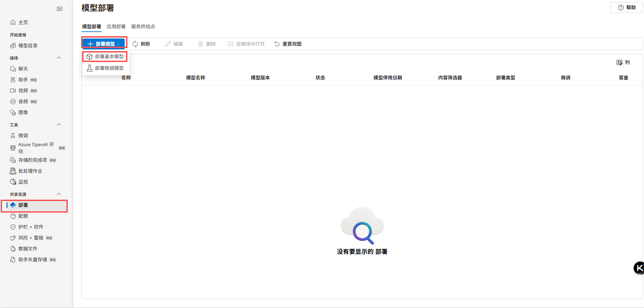Collapse the 操场 section
This screenshot has height=308, width=644.
pos(59,58)
